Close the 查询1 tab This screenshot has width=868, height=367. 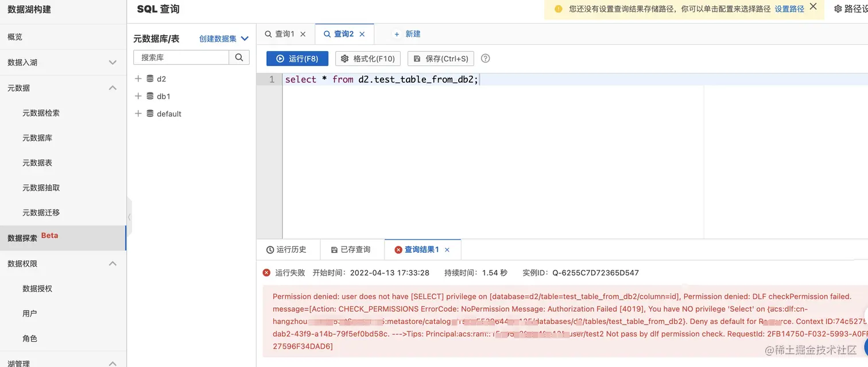tap(303, 34)
